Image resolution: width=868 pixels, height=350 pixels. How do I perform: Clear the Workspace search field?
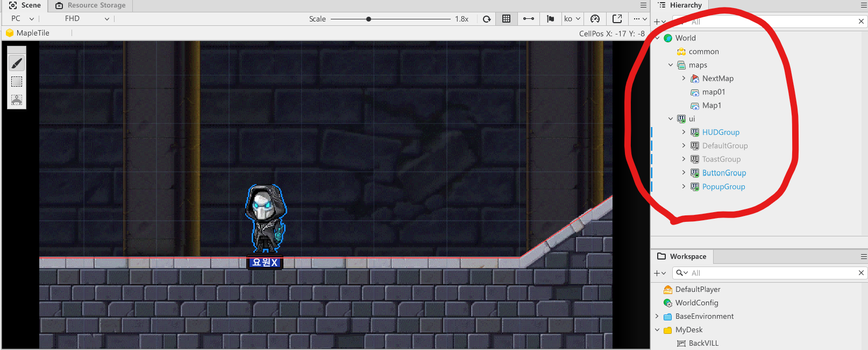861,273
